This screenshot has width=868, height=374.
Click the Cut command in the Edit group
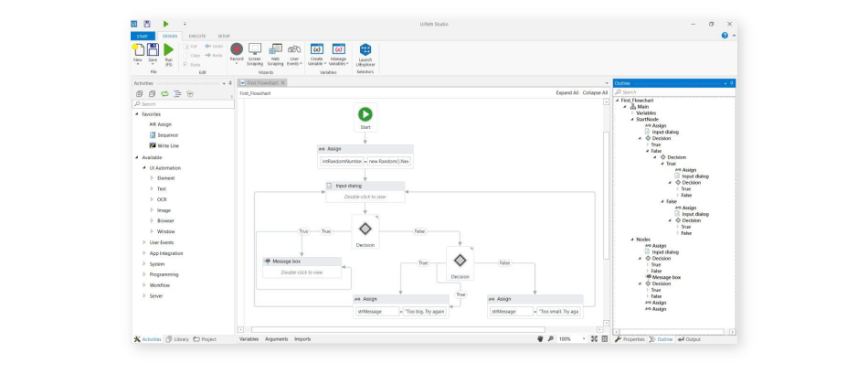click(190, 47)
